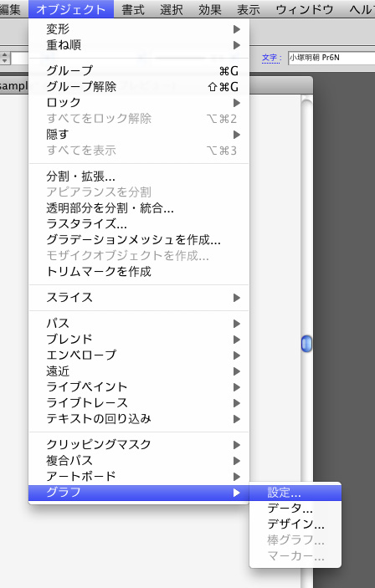This screenshot has height=588, width=375.
Task: Click the font name field 小塚明朝 Pr6N
Action: click(331, 58)
